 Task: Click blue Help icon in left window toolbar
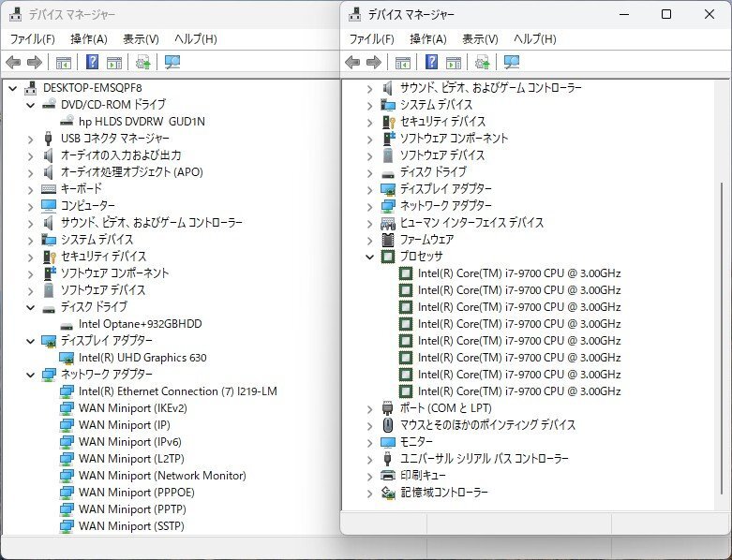point(93,62)
